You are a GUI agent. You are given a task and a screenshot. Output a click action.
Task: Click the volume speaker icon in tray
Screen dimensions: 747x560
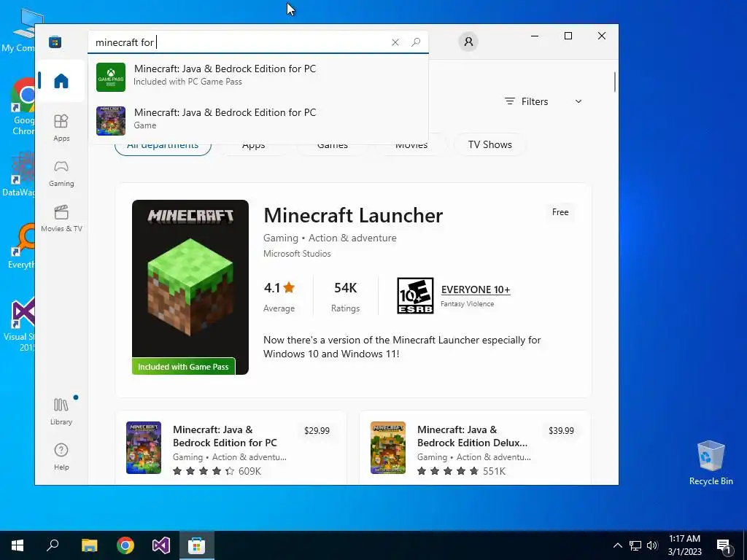coord(652,545)
